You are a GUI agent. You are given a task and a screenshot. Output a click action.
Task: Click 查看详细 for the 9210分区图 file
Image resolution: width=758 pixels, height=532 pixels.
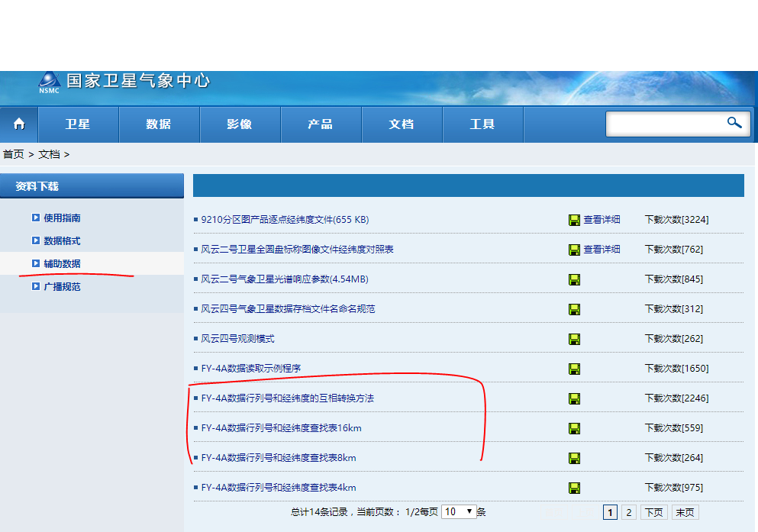point(603,219)
